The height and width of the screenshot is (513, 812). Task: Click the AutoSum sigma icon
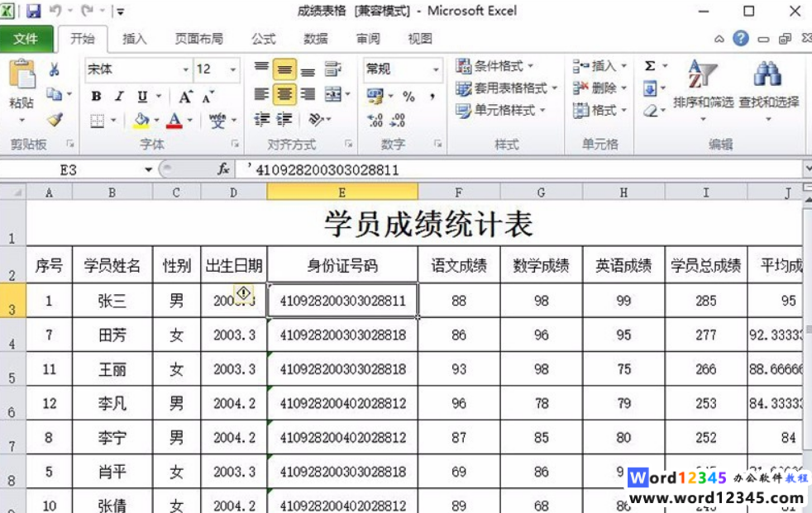click(x=650, y=66)
